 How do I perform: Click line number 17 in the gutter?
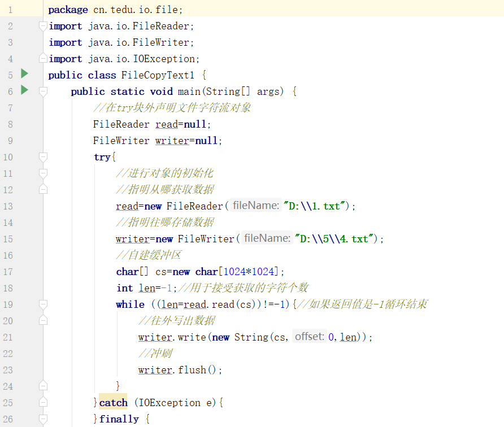pos(8,272)
